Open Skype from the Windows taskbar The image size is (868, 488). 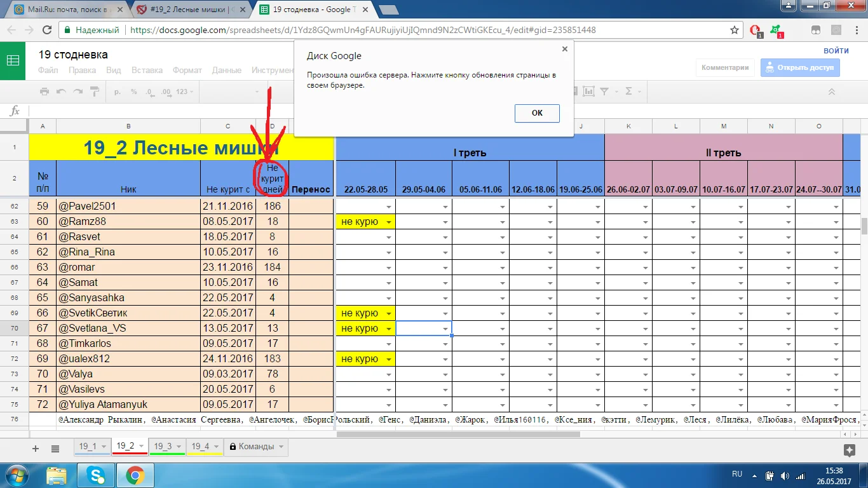[96, 475]
